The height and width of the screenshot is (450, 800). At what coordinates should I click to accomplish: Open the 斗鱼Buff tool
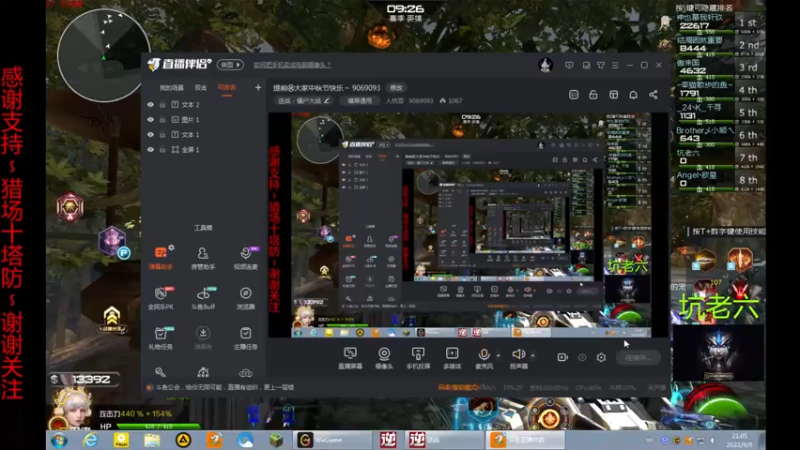tap(203, 298)
